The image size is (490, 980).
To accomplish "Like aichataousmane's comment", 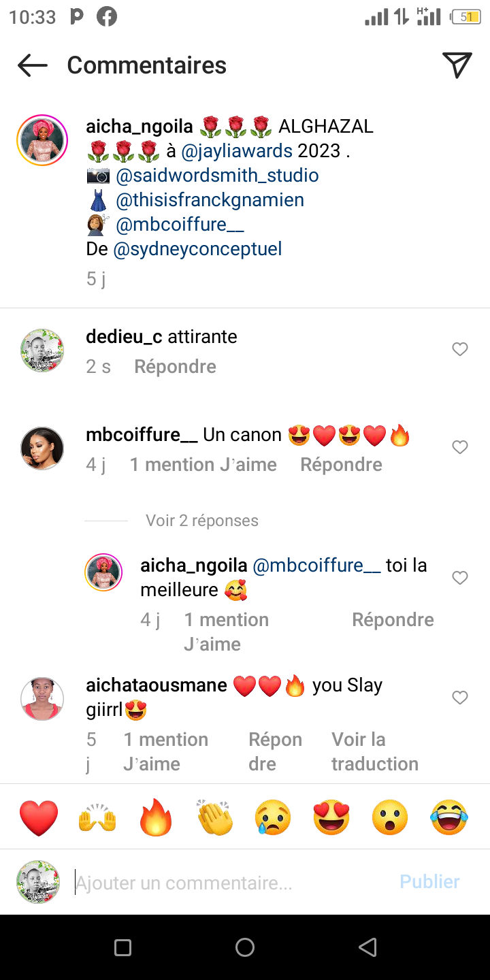I will pyautogui.click(x=460, y=698).
